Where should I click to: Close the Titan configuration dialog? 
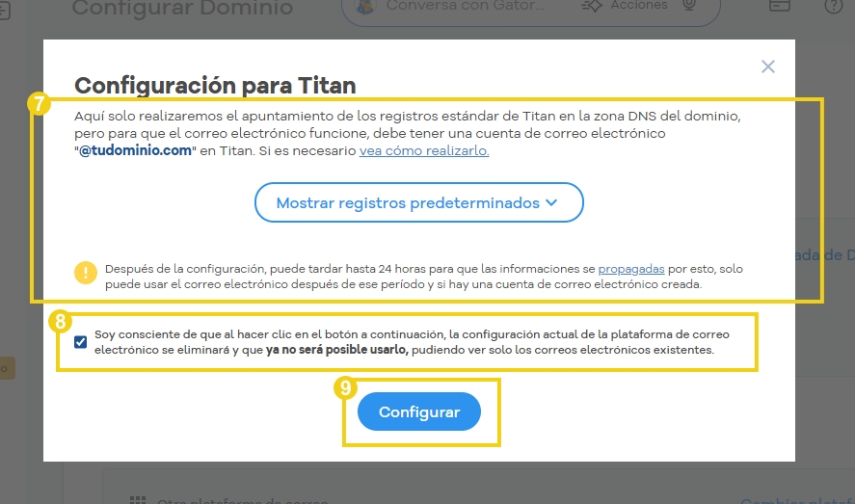pos(767,66)
